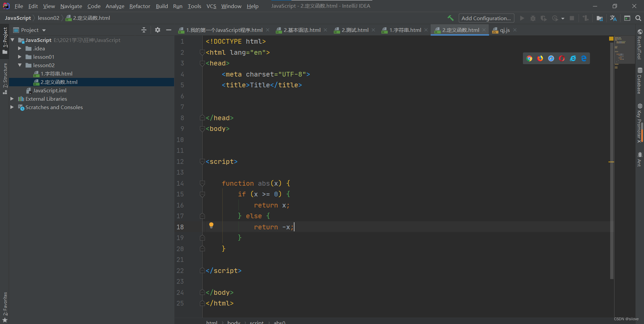Select JavaScript.iml in project tree
Image resolution: width=644 pixels, height=324 pixels.
click(49, 90)
